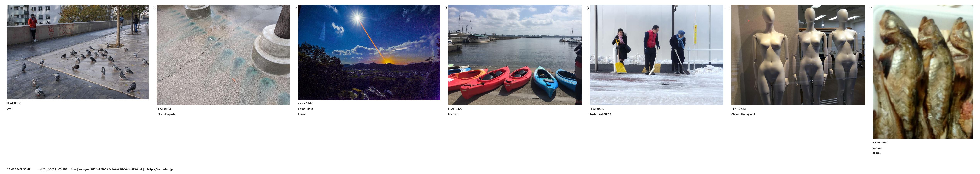Open the sun and sunset beam photo
The width and height of the screenshot is (980, 174).
369,52
